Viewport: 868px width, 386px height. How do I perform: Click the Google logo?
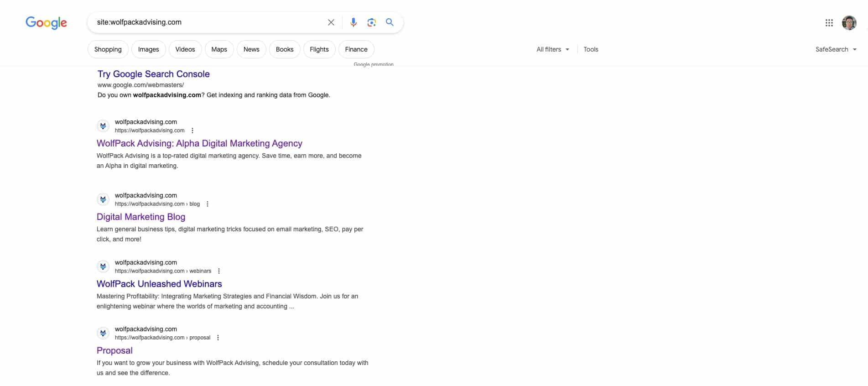46,22
